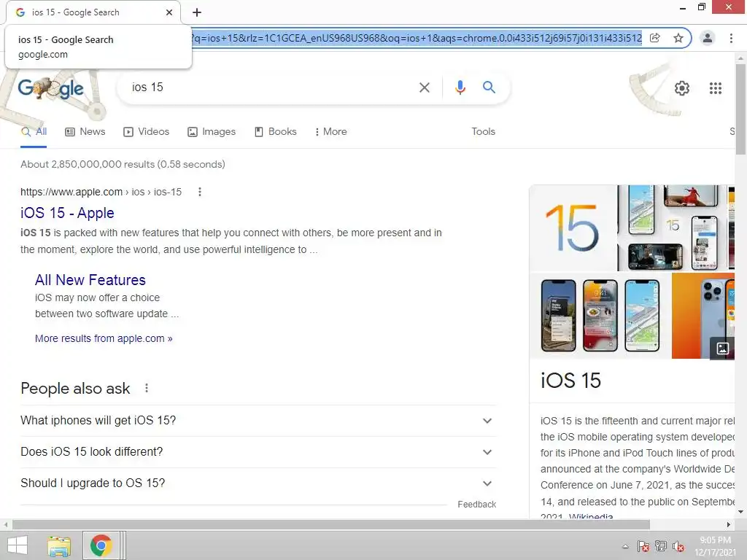The width and height of the screenshot is (747, 560).
Task: Open About this result for People also ask
Action: coord(147,388)
